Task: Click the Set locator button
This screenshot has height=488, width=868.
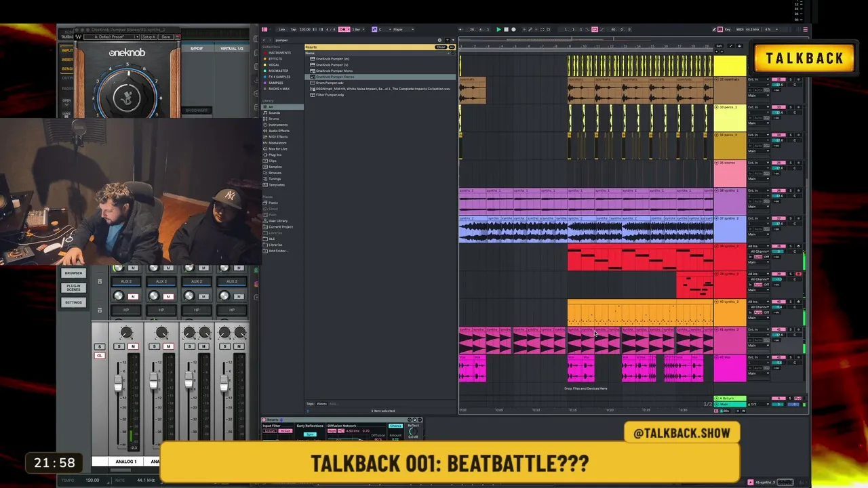Action: click(719, 46)
